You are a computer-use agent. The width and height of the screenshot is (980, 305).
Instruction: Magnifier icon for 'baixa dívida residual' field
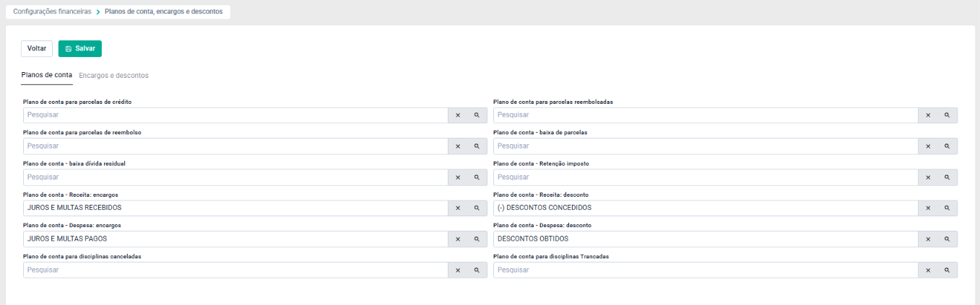pyautogui.click(x=477, y=177)
